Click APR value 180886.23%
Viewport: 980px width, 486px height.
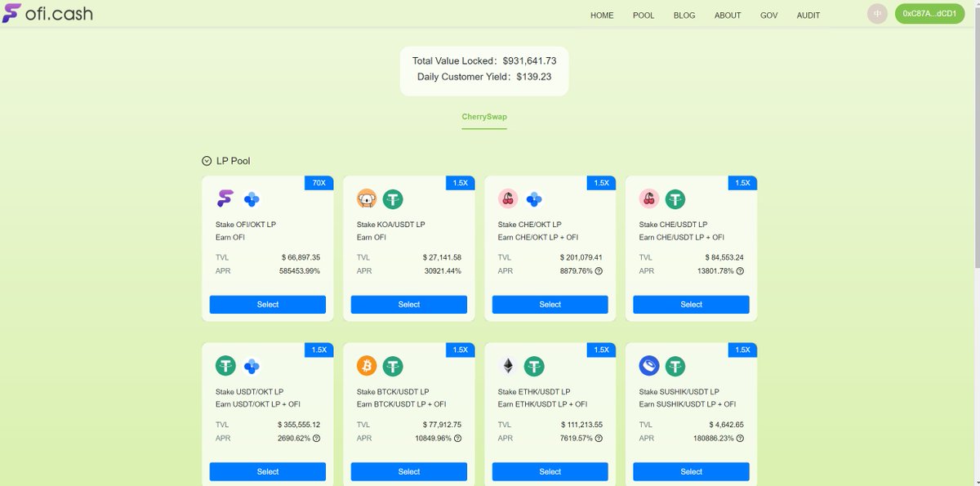712,439
